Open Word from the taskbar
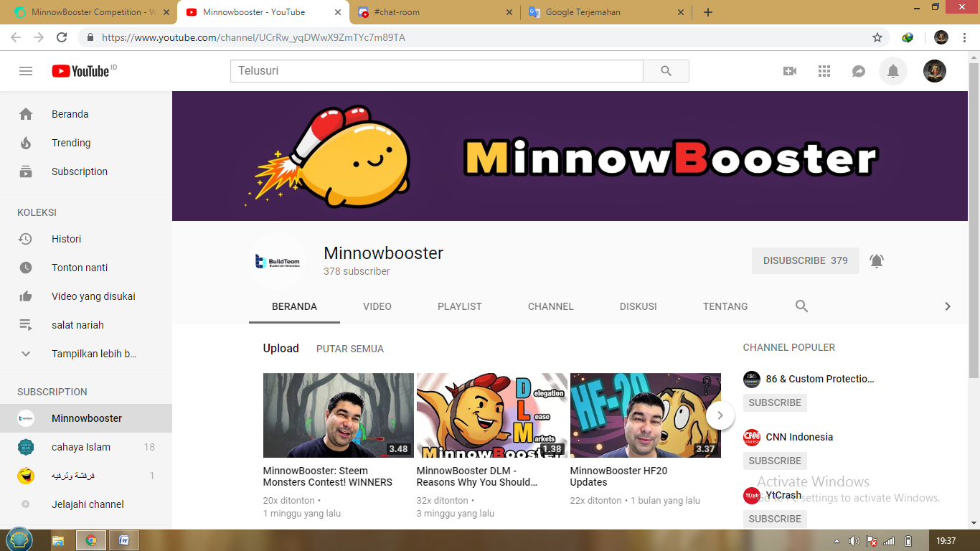This screenshot has height=551, width=980. tap(124, 540)
